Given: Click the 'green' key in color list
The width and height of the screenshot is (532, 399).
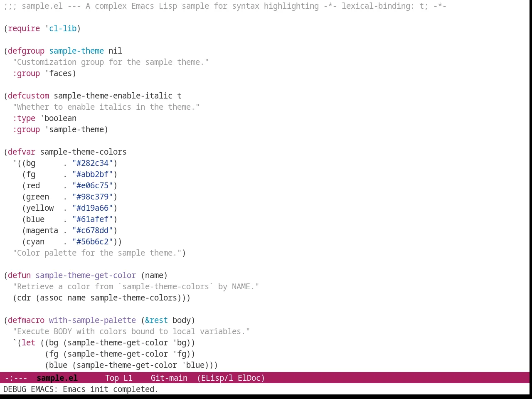Looking at the screenshot, I should (37, 197).
